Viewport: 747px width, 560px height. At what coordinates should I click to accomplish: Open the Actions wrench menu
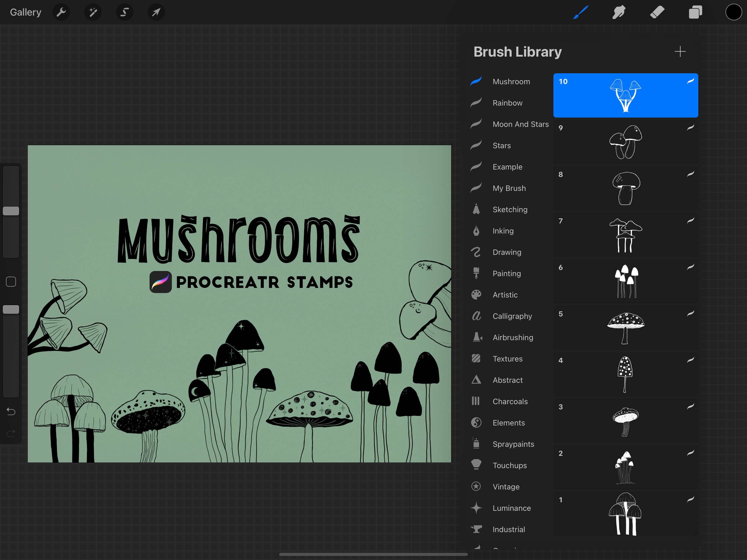61,13
